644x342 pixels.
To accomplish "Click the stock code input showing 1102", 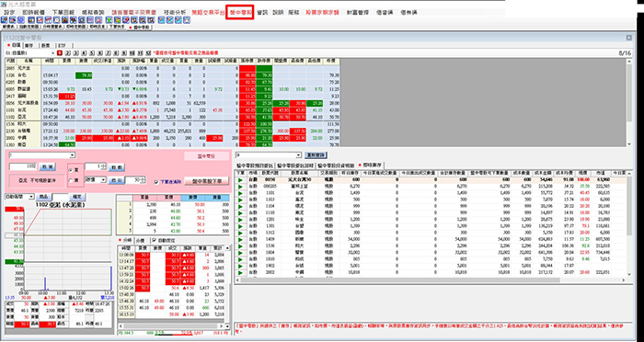I will [23, 167].
